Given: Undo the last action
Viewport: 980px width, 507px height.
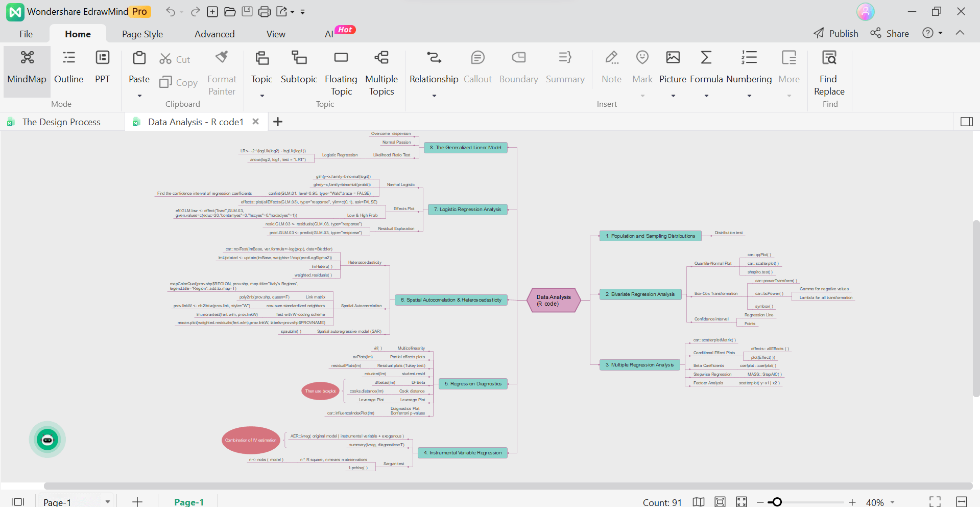Looking at the screenshot, I should tap(171, 11).
